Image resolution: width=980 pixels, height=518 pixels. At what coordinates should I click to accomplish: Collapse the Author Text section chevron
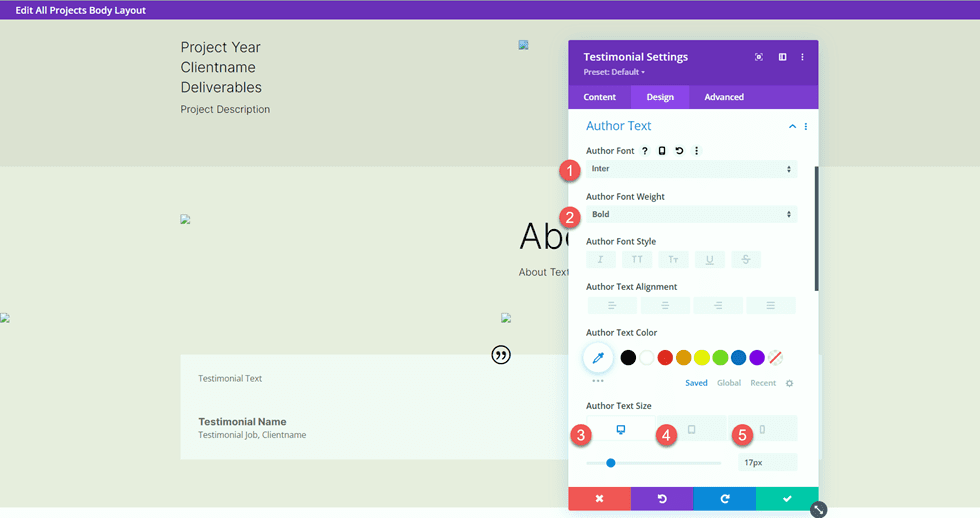tap(792, 127)
